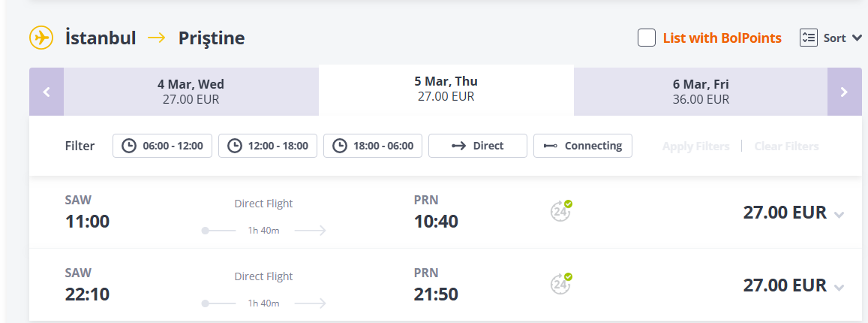Enable the List with BolPoints checkbox
The height and width of the screenshot is (323, 868).
click(647, 38)
